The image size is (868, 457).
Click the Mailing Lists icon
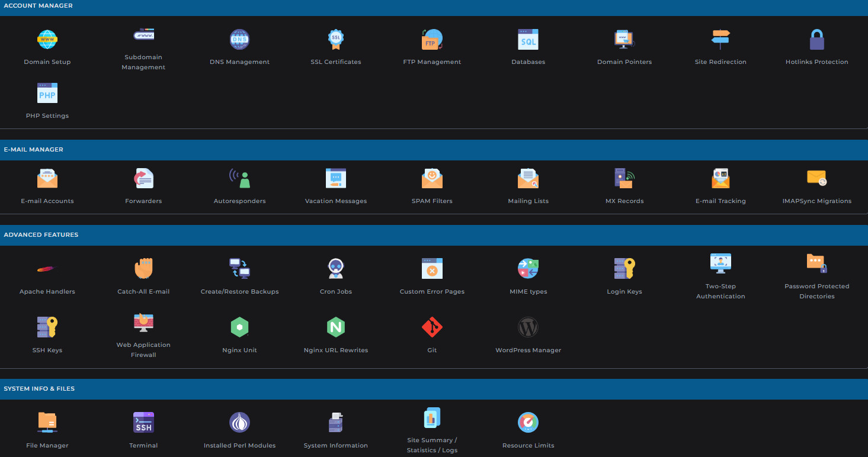[x=528, y=179]
